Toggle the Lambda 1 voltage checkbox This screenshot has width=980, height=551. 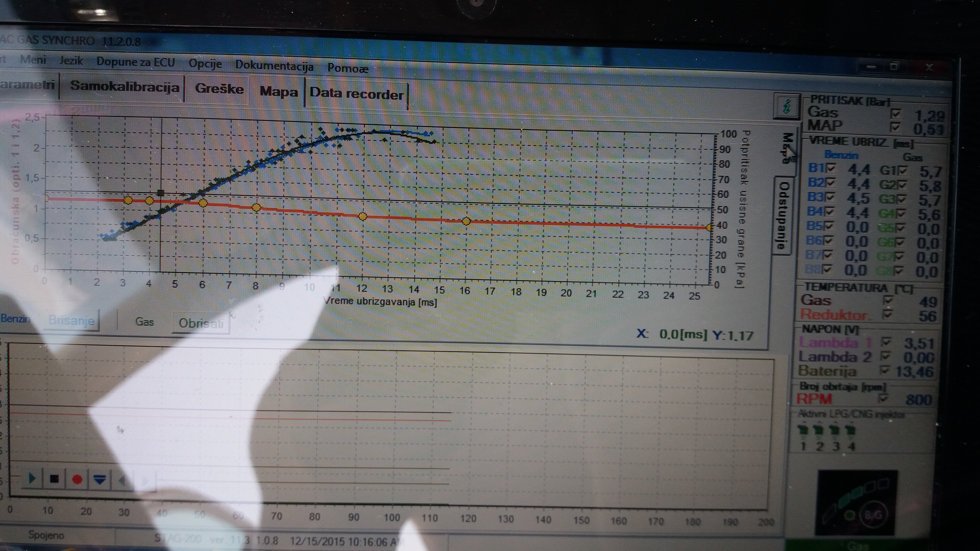(x=886, y=342)
